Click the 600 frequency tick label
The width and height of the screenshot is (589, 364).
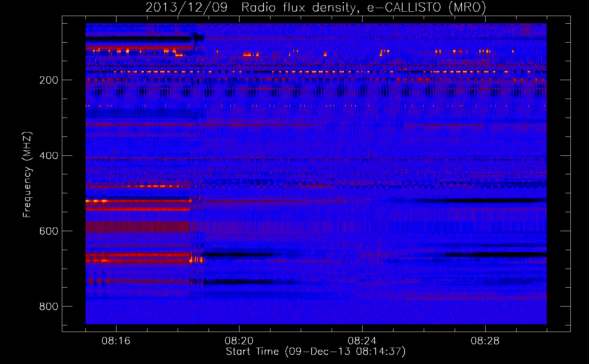click(49, 232)
